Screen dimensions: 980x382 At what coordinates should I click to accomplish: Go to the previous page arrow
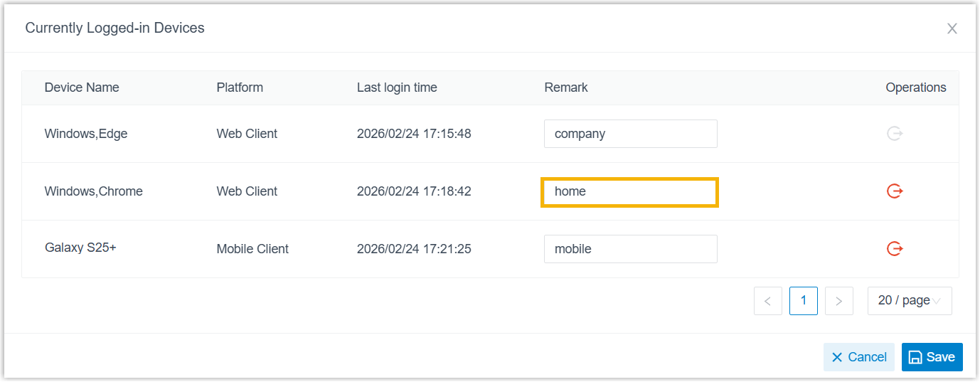[x=767, y=301]
